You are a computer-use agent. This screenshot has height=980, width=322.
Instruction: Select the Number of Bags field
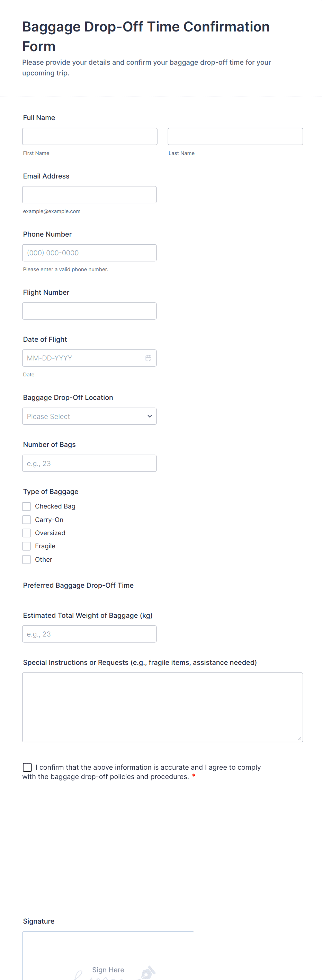(89, 464)
